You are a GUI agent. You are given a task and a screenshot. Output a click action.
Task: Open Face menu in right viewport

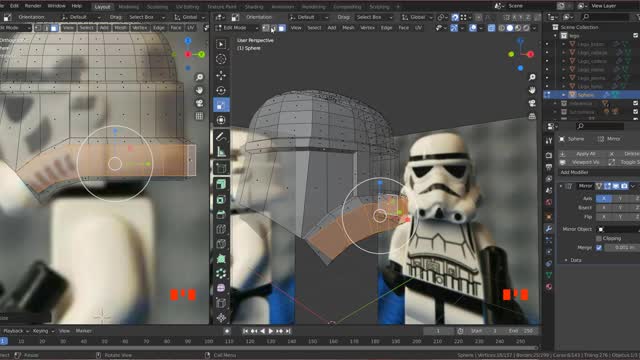[403, 28]
